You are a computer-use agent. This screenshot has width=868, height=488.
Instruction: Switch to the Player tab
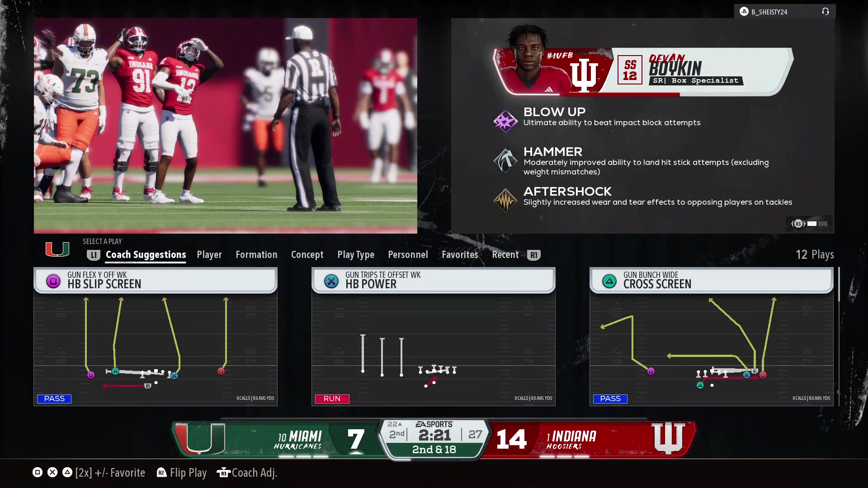[209, 255]
